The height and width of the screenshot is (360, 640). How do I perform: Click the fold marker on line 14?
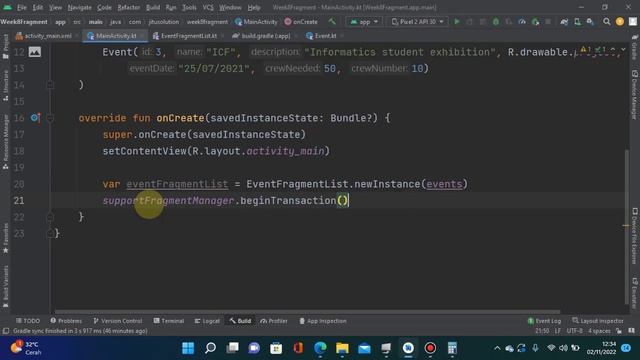point(50,85)
